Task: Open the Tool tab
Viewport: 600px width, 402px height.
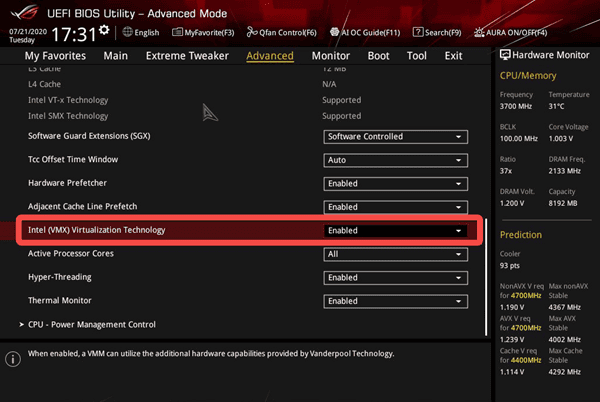Action: [417, 56]
